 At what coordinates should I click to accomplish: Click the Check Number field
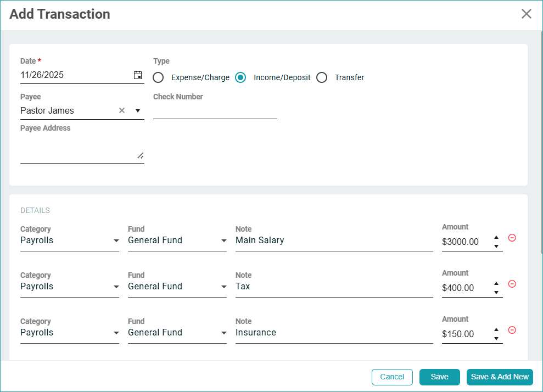point(215,111)
